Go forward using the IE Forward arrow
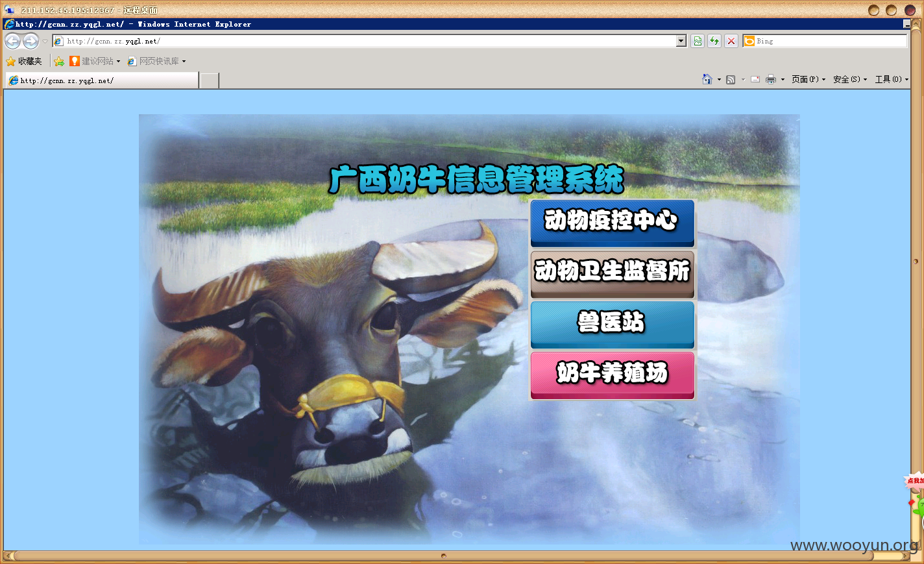The image size is (924, 564). (30, 41)
